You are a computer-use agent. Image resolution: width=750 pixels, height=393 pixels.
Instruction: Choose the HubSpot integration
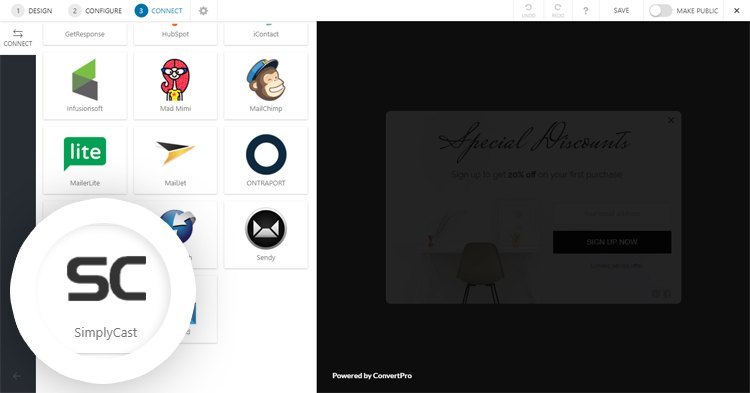[175, 34]
